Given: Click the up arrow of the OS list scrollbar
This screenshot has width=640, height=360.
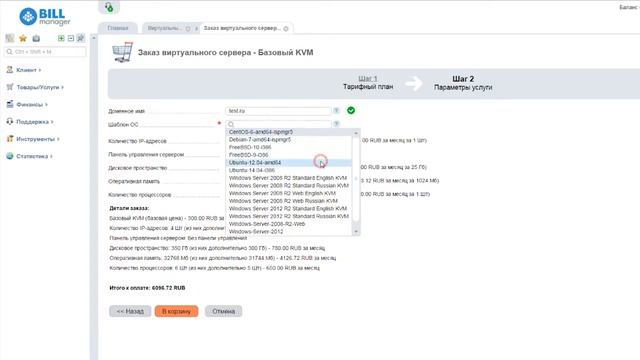Looking at the screenshot, I should (x=356, y=133).
